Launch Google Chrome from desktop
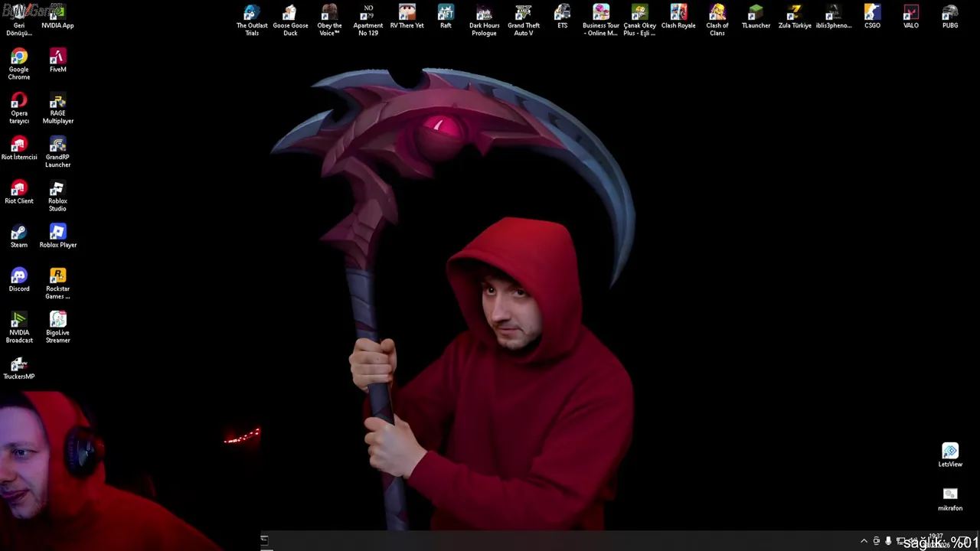 coord(19,64)
